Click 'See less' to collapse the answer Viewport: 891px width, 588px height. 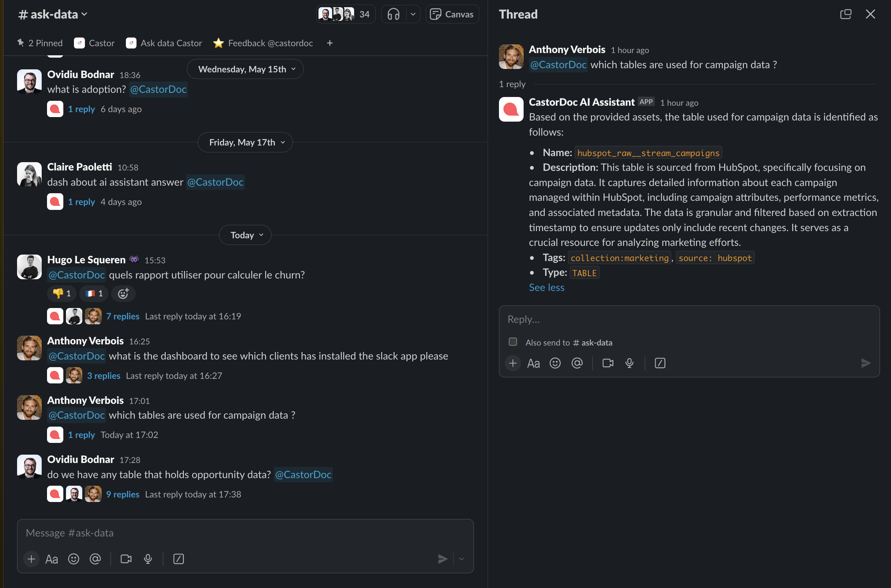[547, 288]
